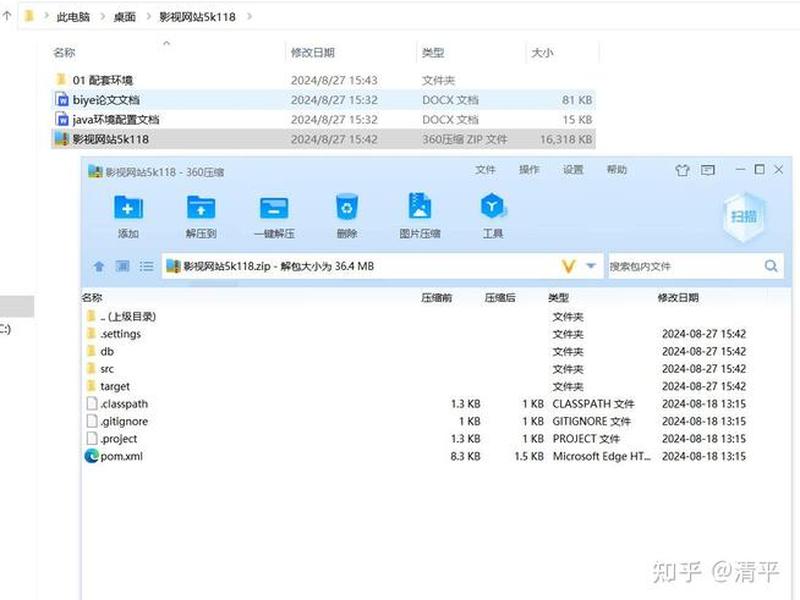Sort by 压缩后 column header

pos(500,297)
